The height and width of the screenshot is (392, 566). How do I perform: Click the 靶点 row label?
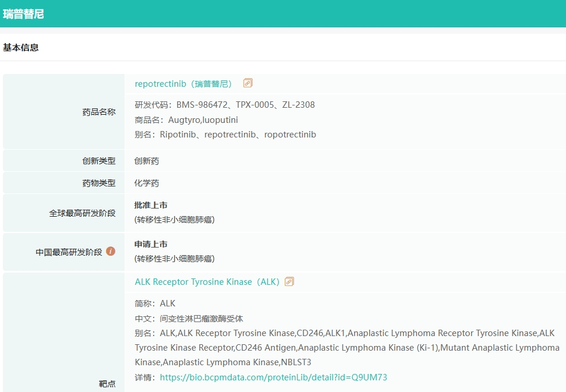coord(107,384)
